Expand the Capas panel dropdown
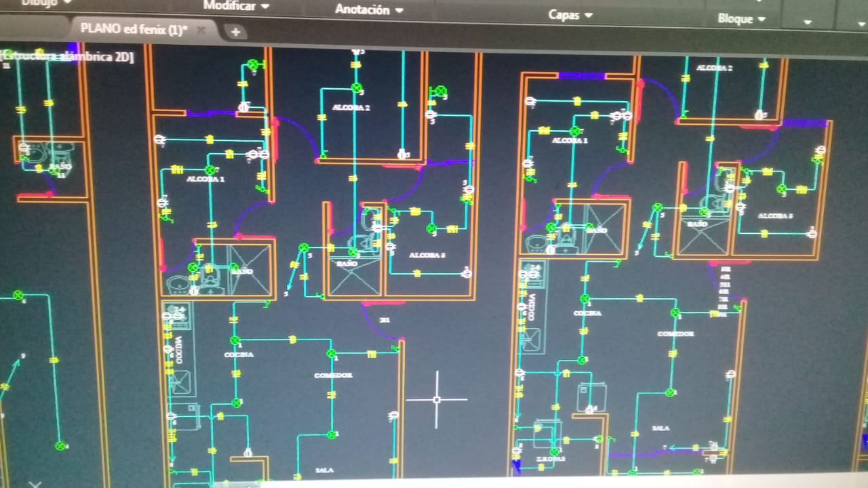The width and height of the screenshot is (868, 488). click(570, 14)
